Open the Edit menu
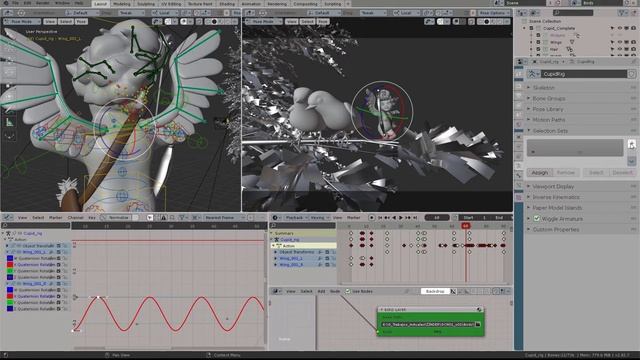This screenshot has width=640, height=360. pyautogui.click(x=28, y=3)
